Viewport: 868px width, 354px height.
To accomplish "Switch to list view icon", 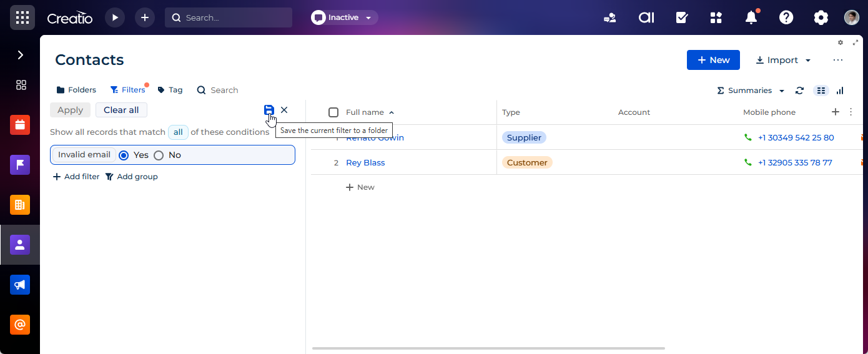I will point(821,91).
